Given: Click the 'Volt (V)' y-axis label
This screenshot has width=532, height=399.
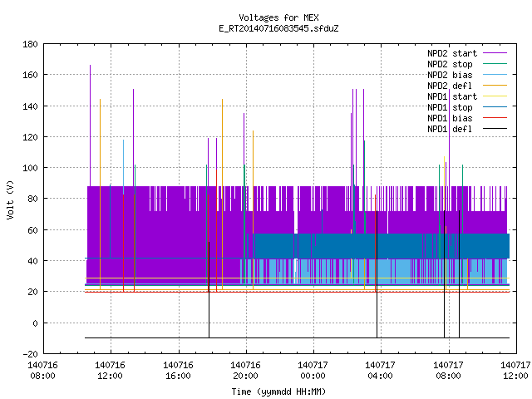Looking at the screenshot, I should click(11, 199).
